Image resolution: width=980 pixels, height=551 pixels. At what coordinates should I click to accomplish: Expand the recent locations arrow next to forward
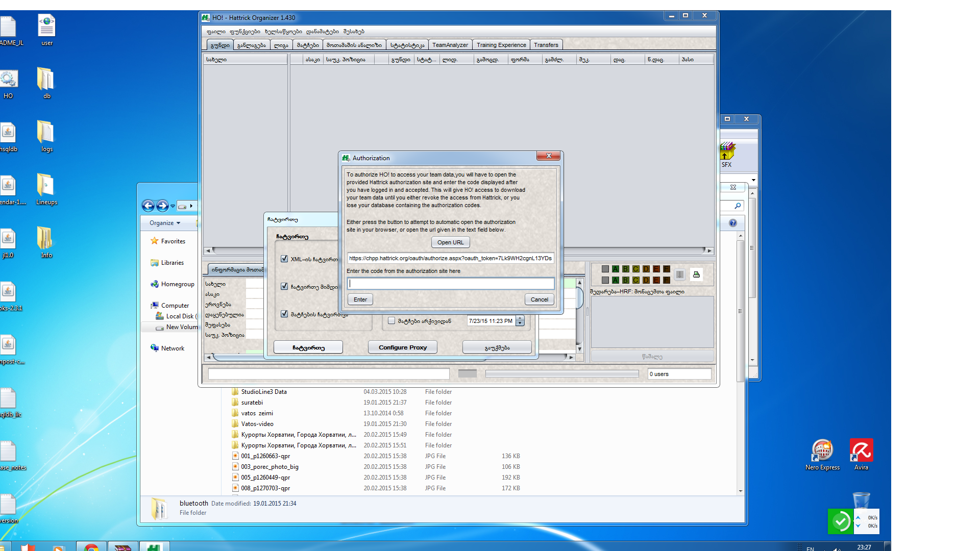tap(173, 206)
